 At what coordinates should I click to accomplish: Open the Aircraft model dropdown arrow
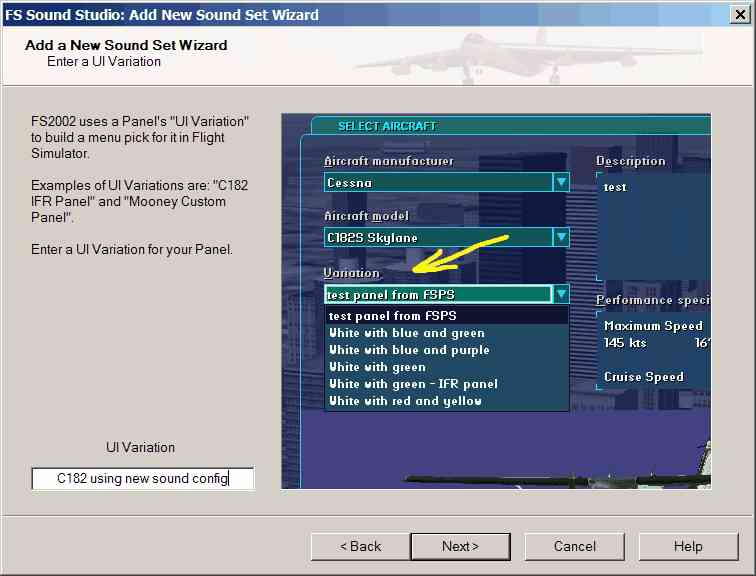(561, 237)
